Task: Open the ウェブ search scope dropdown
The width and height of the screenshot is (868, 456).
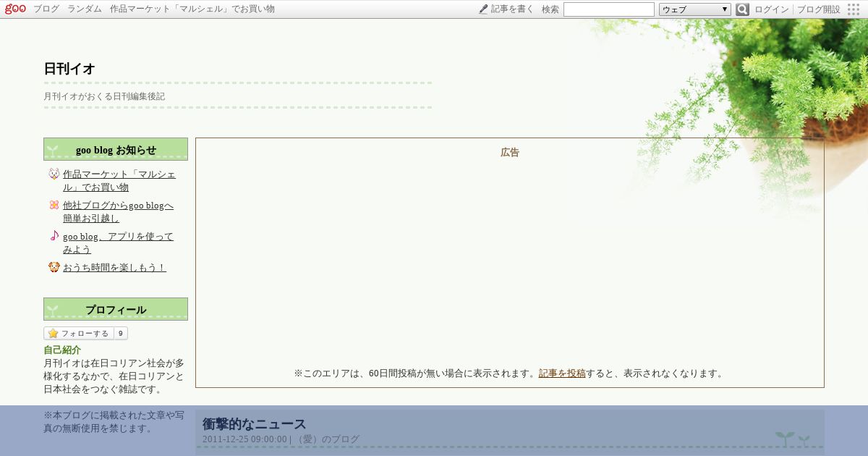Action: tap(695, 9)
